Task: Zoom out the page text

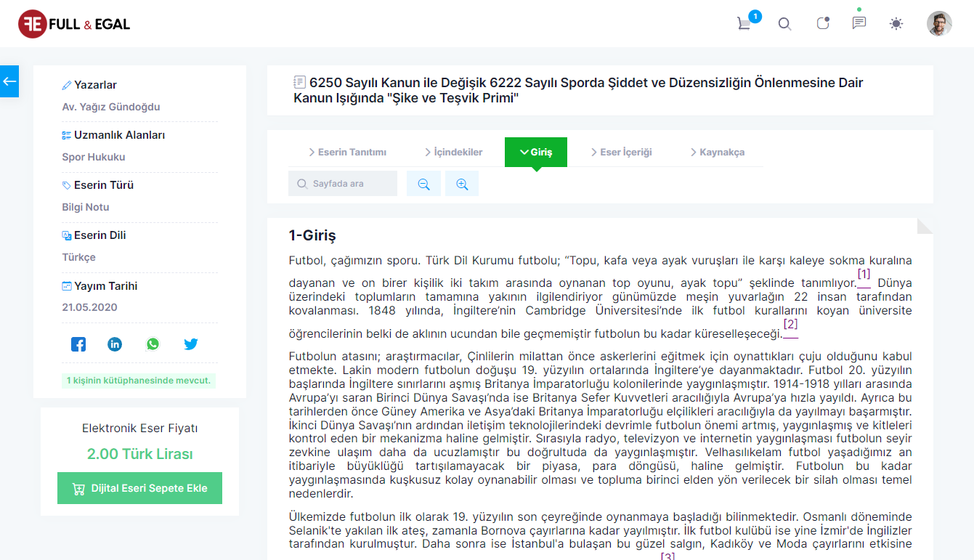Action: tap(423, 184)
